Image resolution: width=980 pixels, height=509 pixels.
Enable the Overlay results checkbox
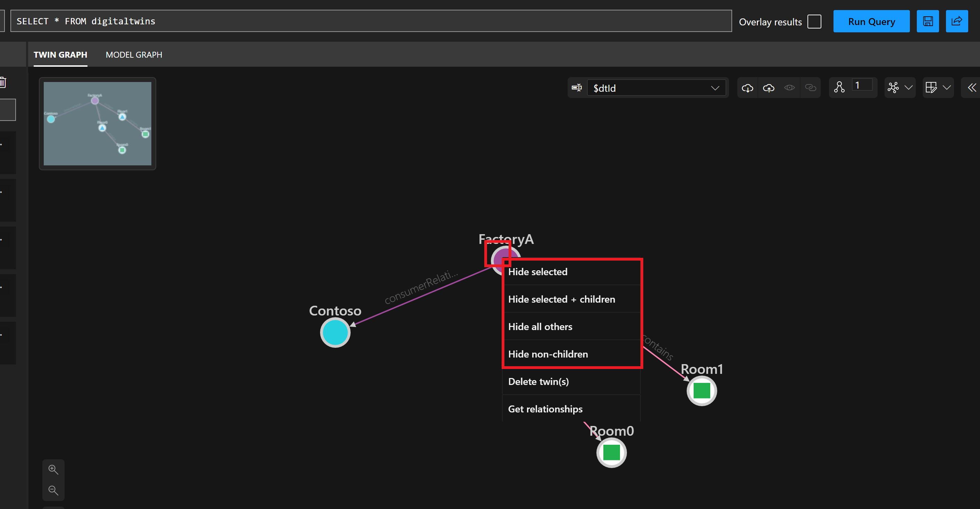(814, 21)
